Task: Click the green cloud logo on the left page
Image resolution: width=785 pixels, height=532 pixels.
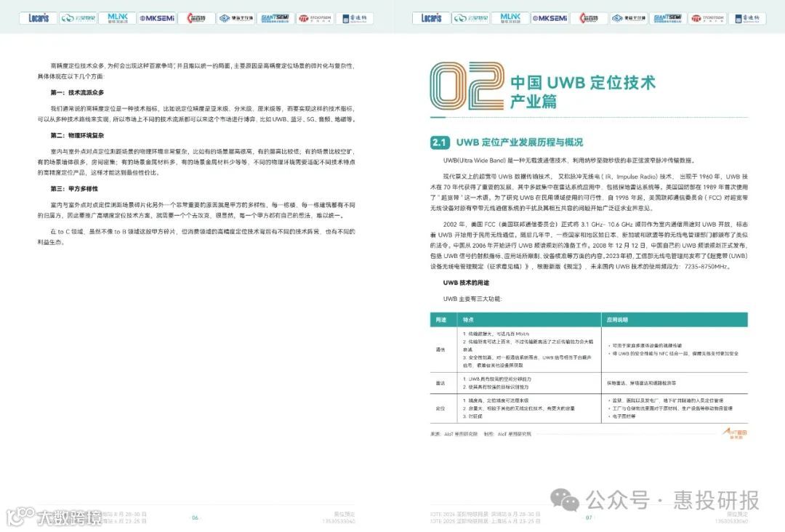Action: click(x=78, y=18)
